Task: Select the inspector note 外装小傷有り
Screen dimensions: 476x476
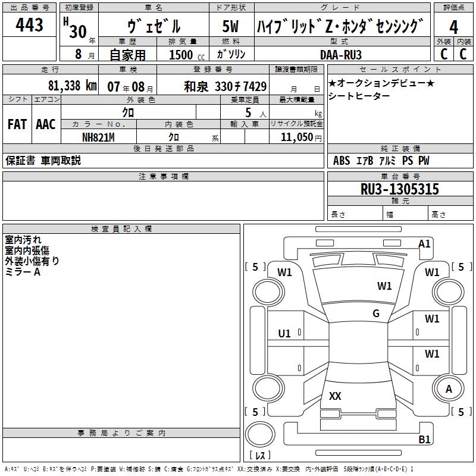Action: tap(32, 261)
